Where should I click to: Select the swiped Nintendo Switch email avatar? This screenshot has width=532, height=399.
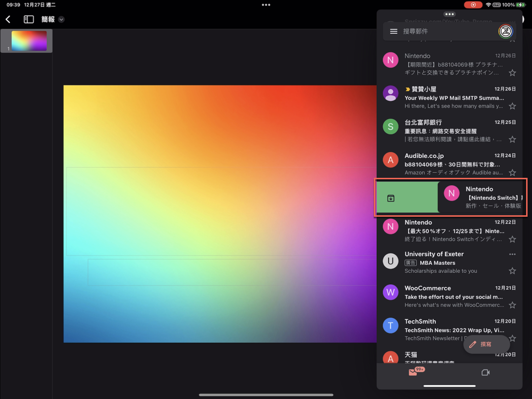pyautogui.click(x=452, y=193)
